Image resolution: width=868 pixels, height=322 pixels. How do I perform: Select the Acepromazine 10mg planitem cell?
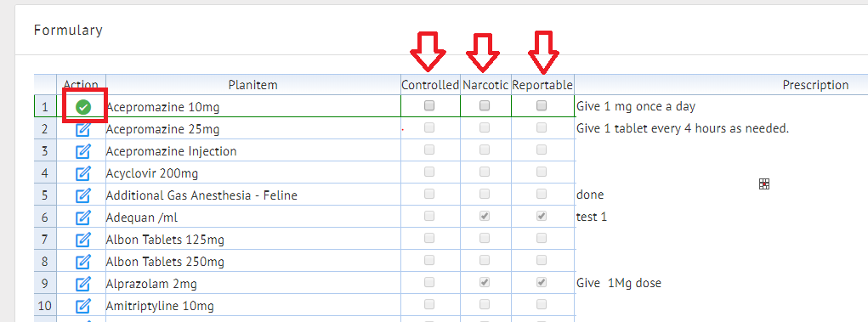[253, 107]
